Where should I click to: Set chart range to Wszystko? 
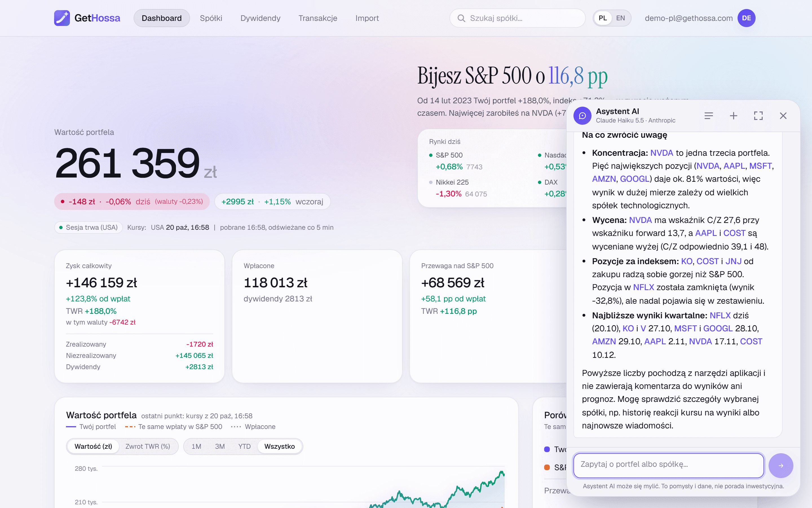click(x=279, y=446)
